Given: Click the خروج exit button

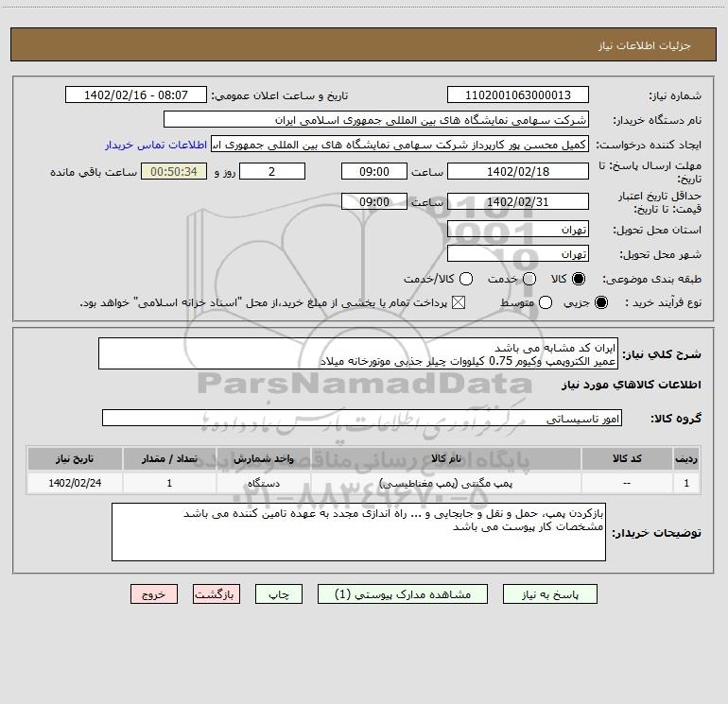Looking at the screenshot, I should [x=154, y=594].
